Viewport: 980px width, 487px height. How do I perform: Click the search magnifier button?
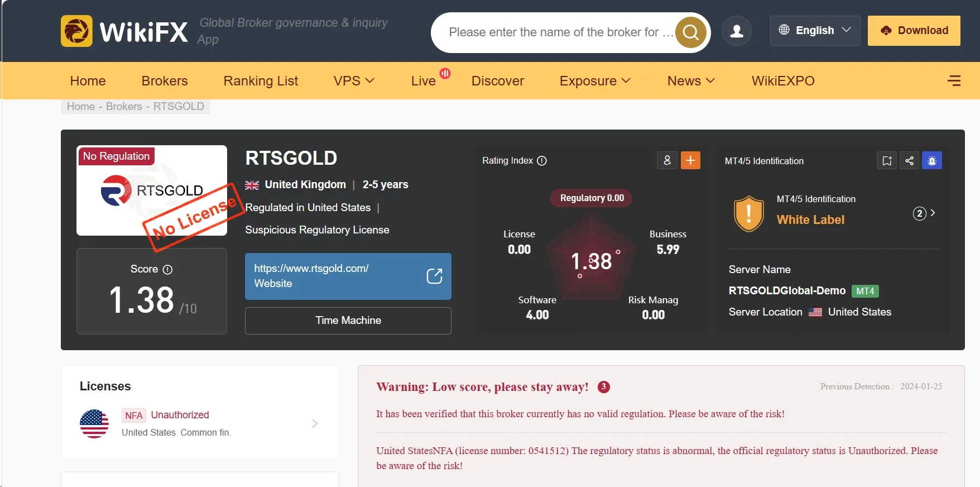pos(691,32)
